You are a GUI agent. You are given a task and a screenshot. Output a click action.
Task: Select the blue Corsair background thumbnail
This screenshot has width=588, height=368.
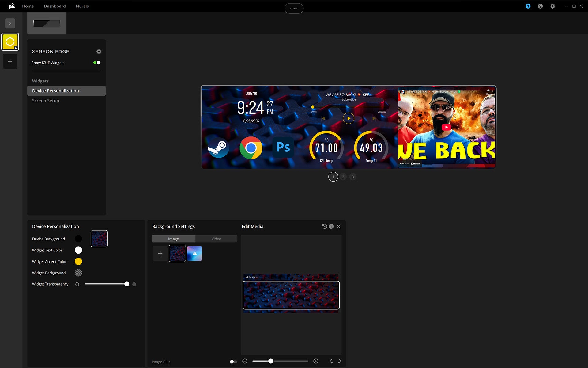[x=194, y=253]
